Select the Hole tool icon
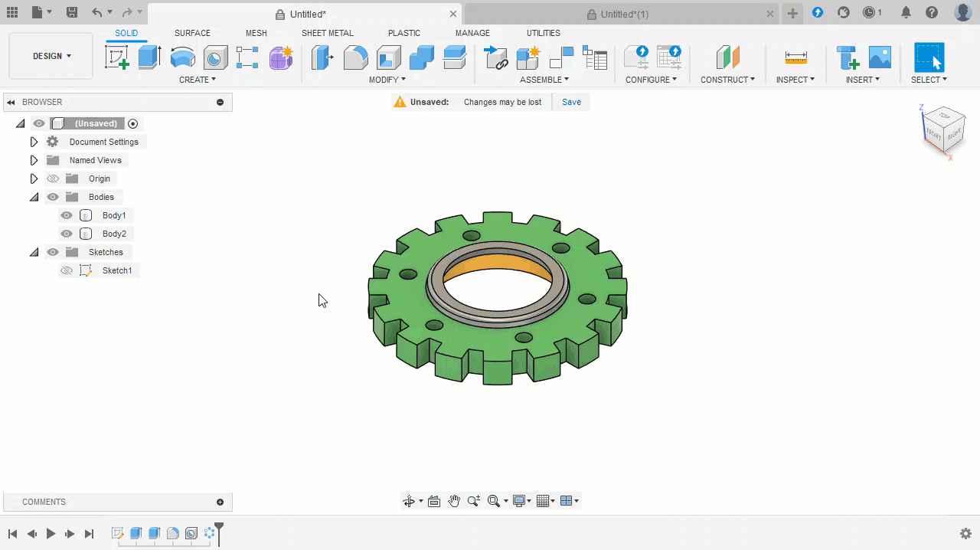The width and height of the screenshot is (980, 550). 215,57
